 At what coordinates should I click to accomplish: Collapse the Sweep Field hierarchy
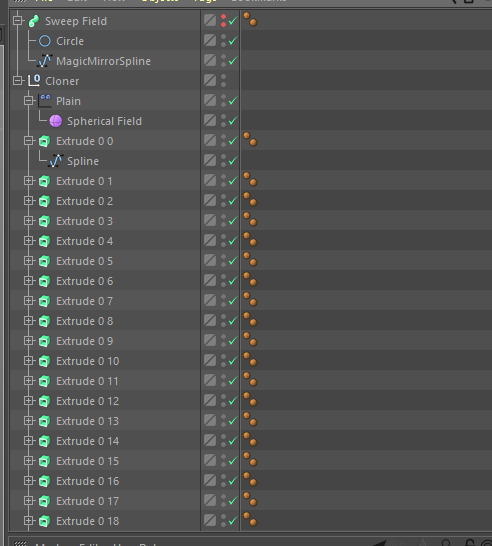point(18,21)
